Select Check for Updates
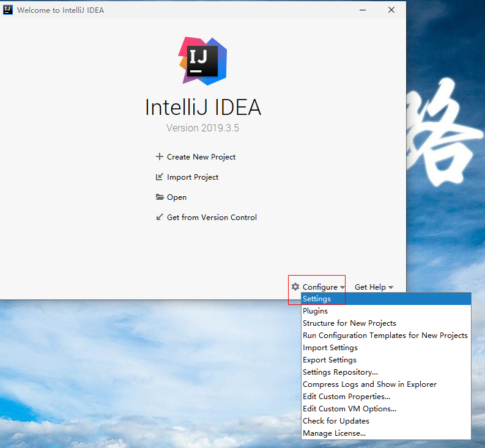 386,420
